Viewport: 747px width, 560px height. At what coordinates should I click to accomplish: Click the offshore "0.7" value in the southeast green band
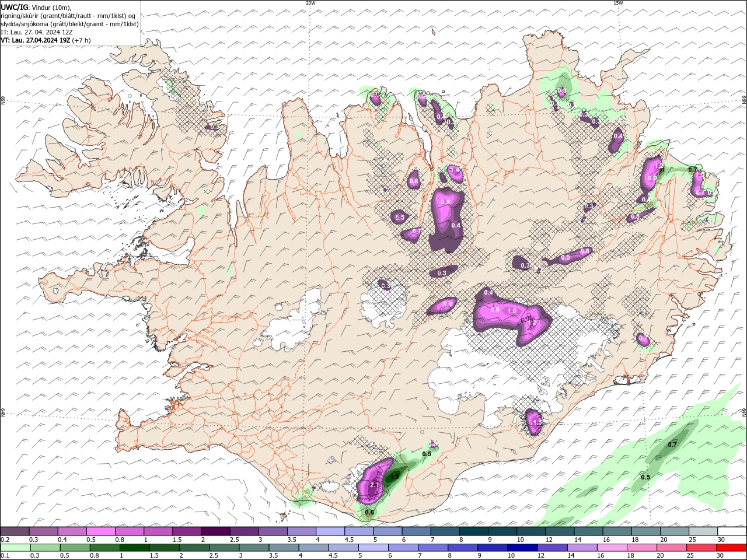pos(672,444)
